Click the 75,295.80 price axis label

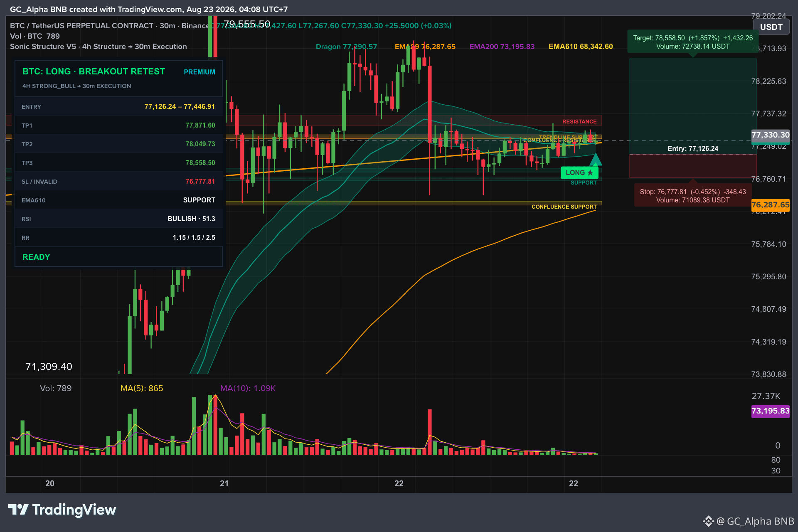click(768, 277)
